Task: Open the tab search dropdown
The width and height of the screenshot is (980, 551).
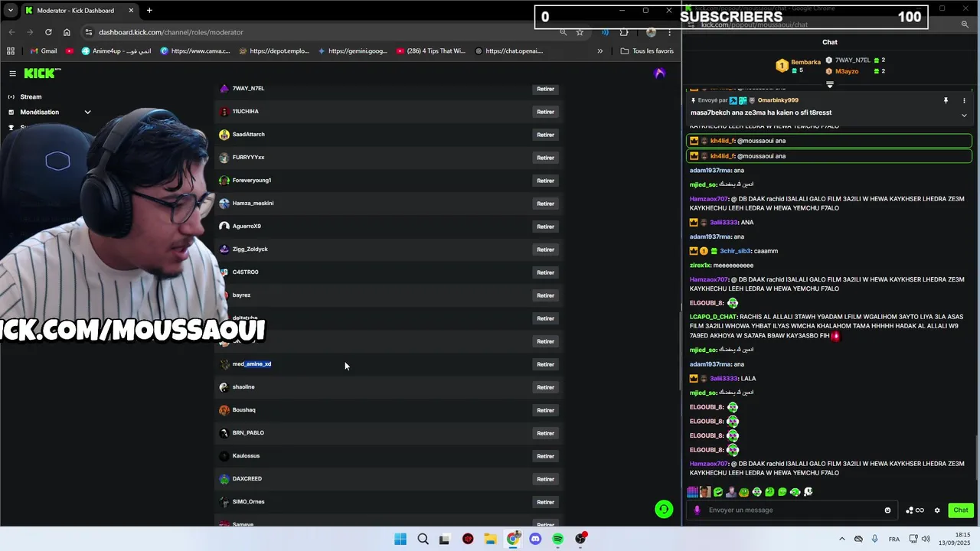Action: (11, 11)
